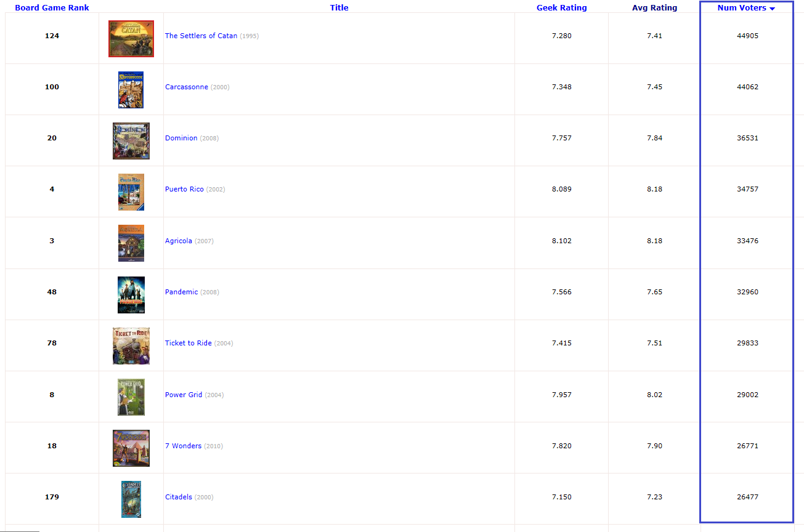The height and width of the screenshot is (532, 804).
Task: Sort table by Geek Rating
Action: click(561, 8)
